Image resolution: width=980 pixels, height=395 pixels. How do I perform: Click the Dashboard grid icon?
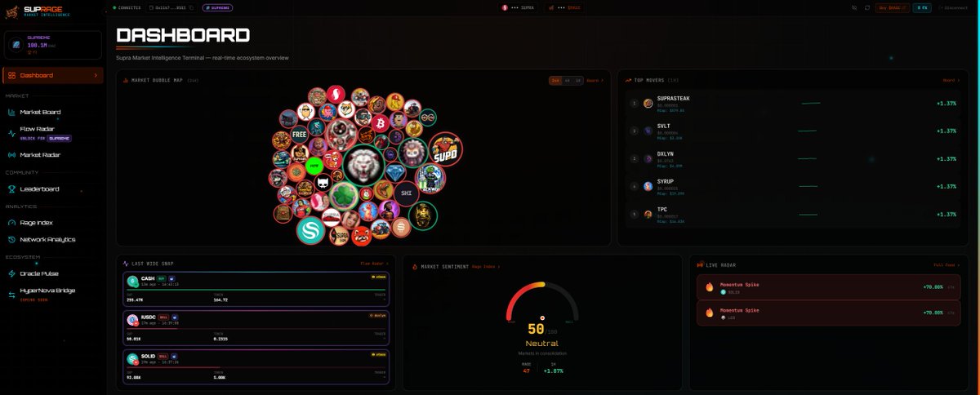pos(11,76)
